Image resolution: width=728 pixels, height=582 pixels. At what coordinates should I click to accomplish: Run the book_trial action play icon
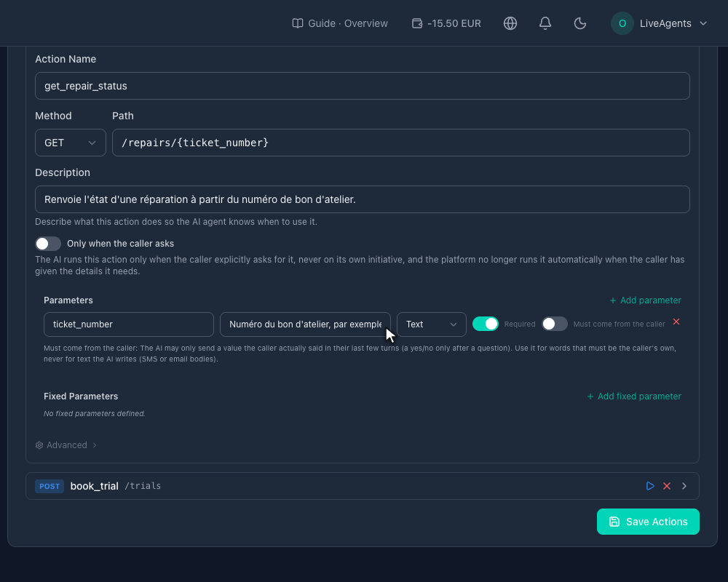pyautogui.click(x=650, y=486)
